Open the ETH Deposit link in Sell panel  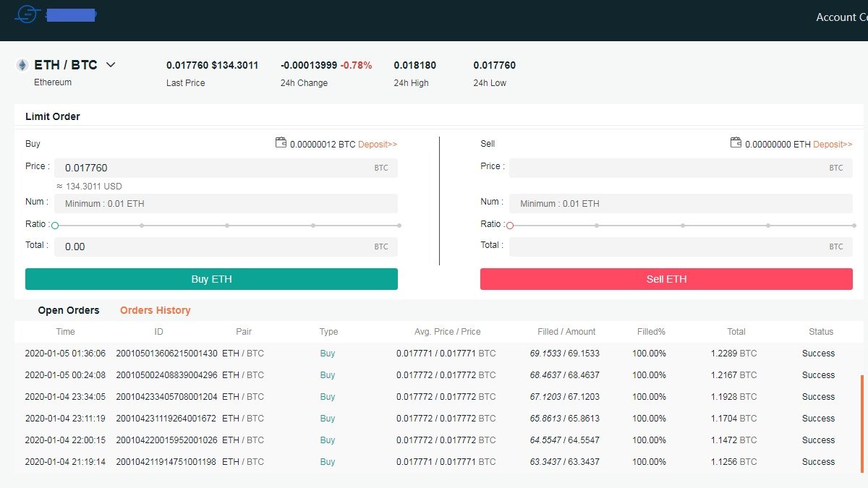833,145
